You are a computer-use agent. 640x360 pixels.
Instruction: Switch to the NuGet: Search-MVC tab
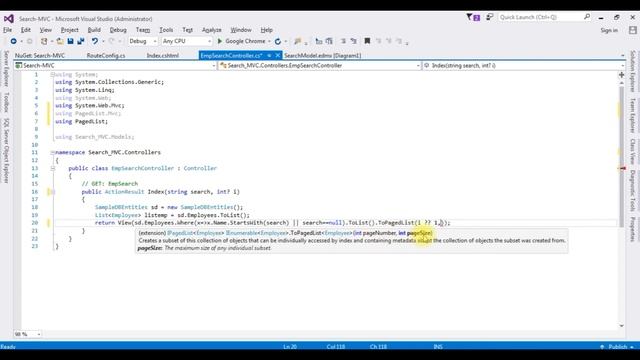click(x=40, y=56)
